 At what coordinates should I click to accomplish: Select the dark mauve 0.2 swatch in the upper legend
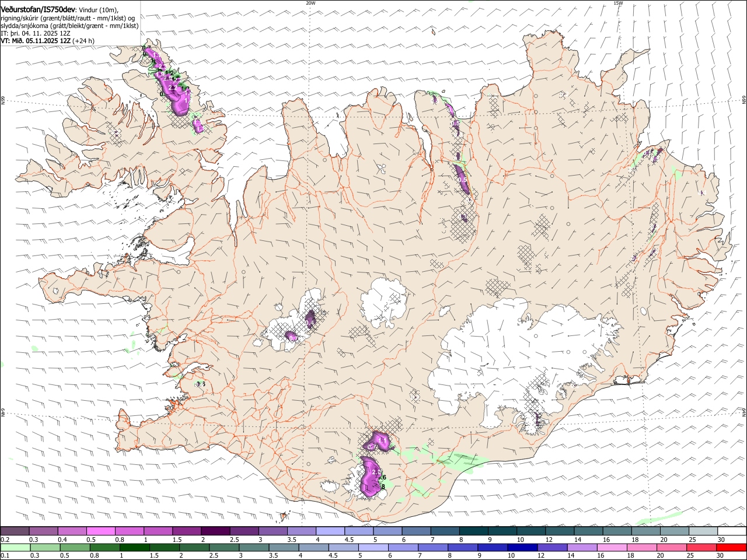(x=15, y=531)
